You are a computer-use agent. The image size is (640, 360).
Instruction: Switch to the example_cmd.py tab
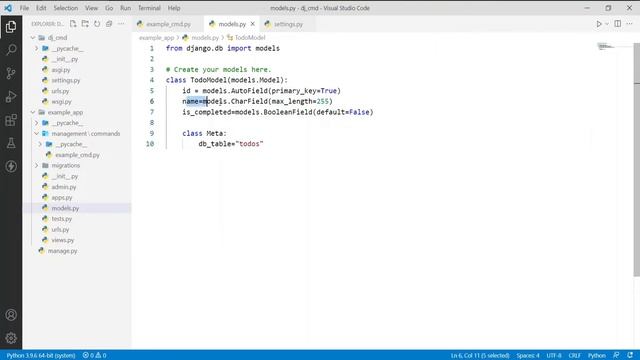pyautogui.click(x=168, y=24)
